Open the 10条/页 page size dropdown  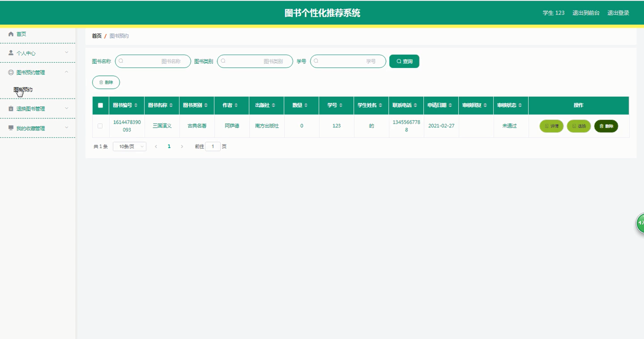129,147
